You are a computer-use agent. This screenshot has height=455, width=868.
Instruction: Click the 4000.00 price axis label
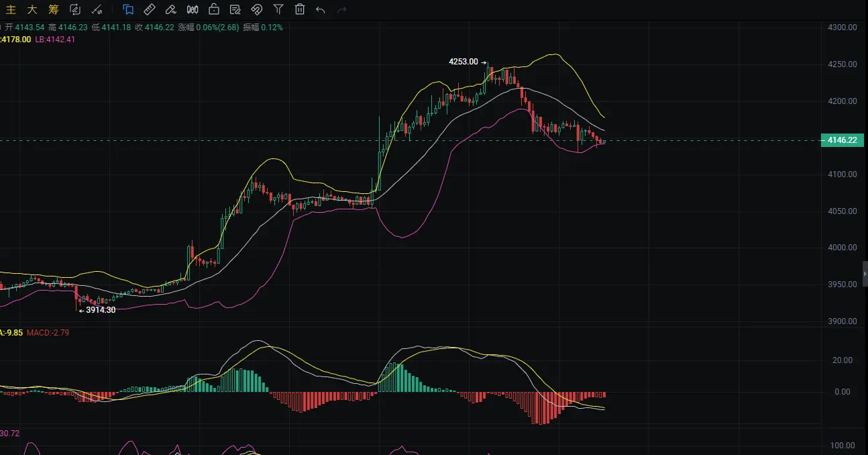843,248
